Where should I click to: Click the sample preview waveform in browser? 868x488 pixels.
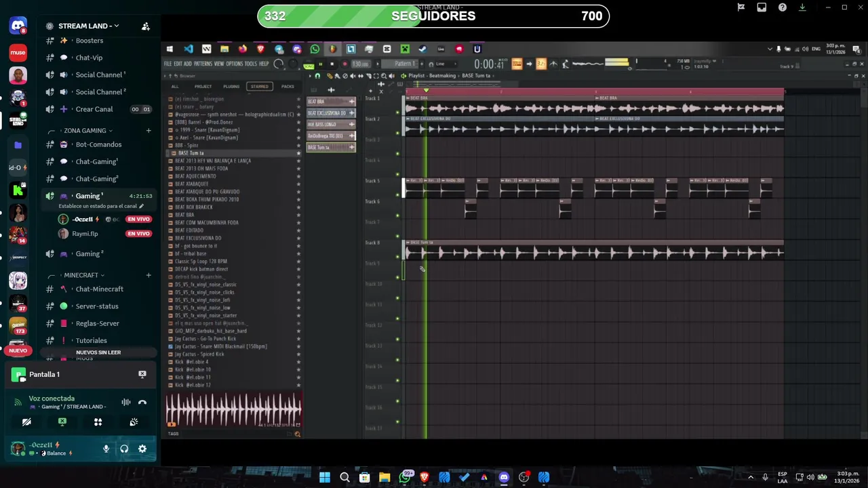(x=233, y=409)
